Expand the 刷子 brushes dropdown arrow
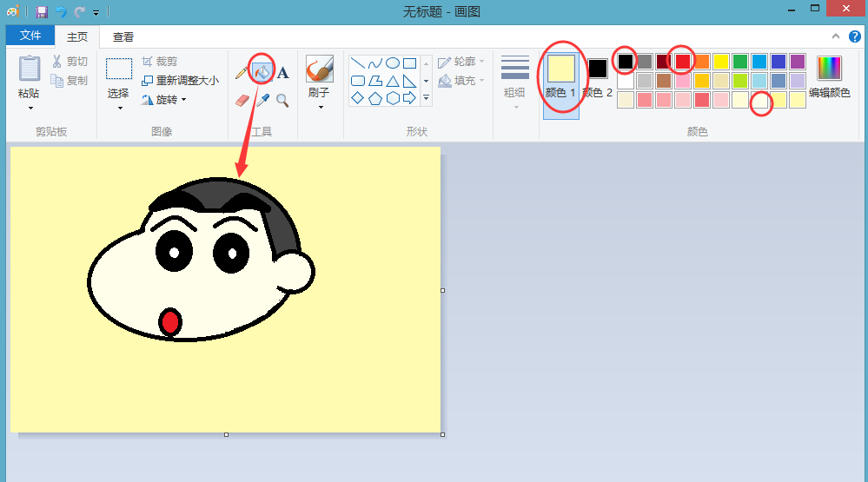 pyautogui.click(x=320, y=108)
